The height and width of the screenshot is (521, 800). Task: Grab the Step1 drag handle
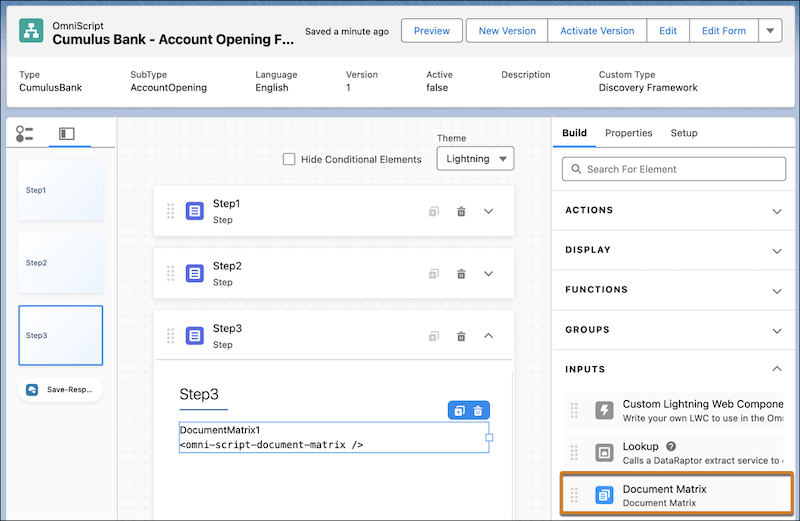click(x=170, y=211)
